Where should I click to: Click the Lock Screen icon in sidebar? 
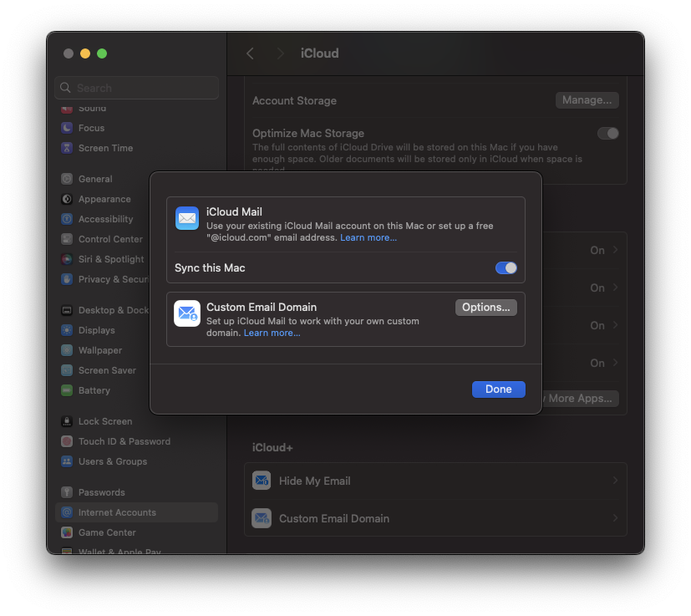click(x=67, y=421)
